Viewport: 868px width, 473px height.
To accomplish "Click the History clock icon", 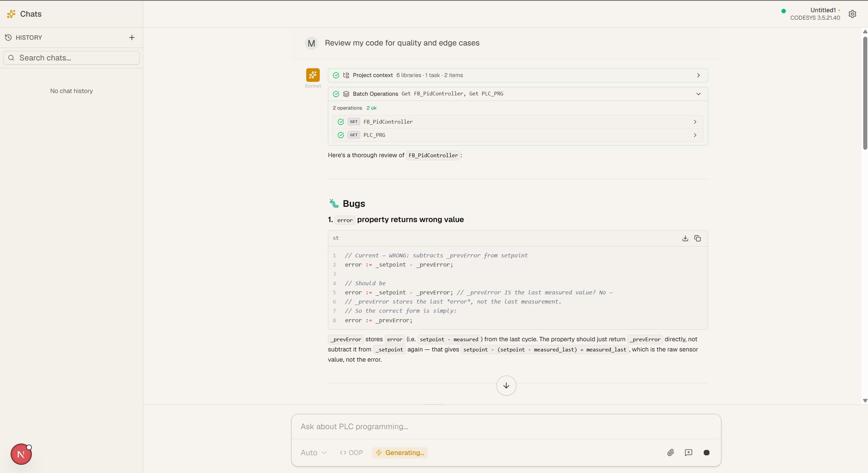I will [x=8, y=37].
